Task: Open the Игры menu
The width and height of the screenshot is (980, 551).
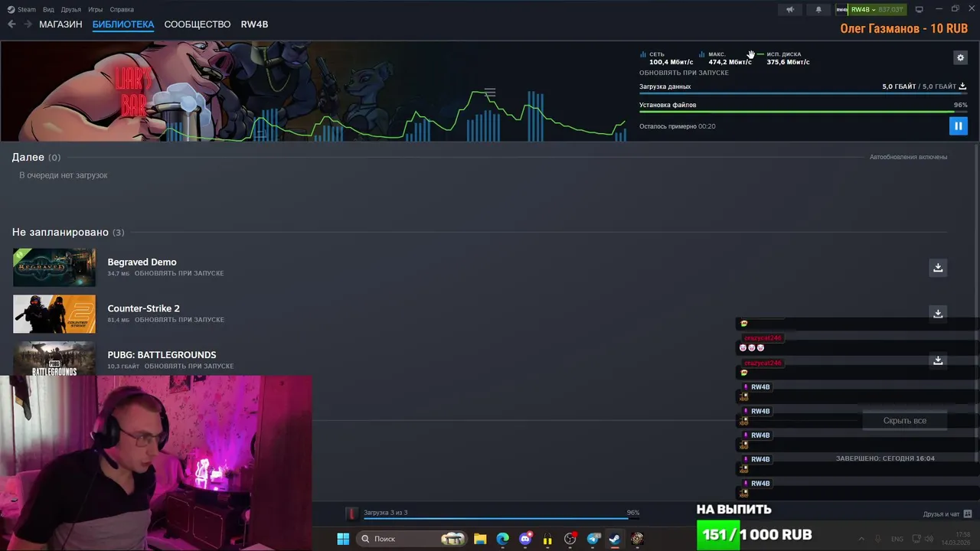Action: [96, 9]
